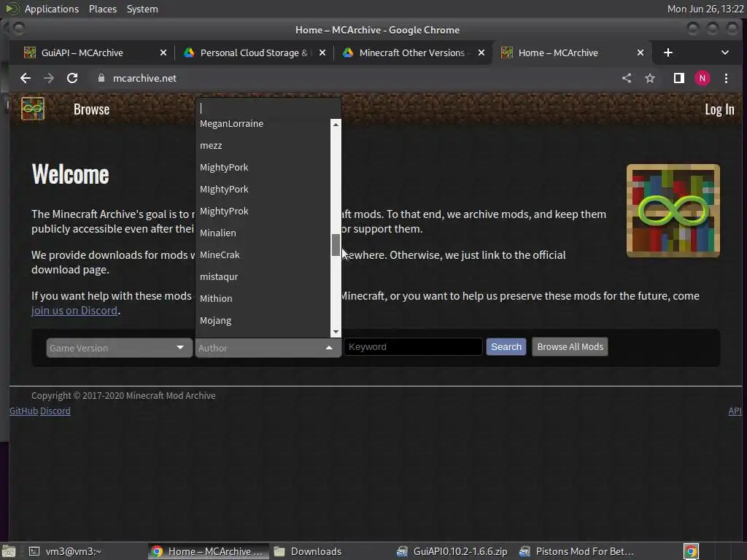Click the Home – MCArchive taskbar entry
The image size is (747, 560).
tap(208, 551)
